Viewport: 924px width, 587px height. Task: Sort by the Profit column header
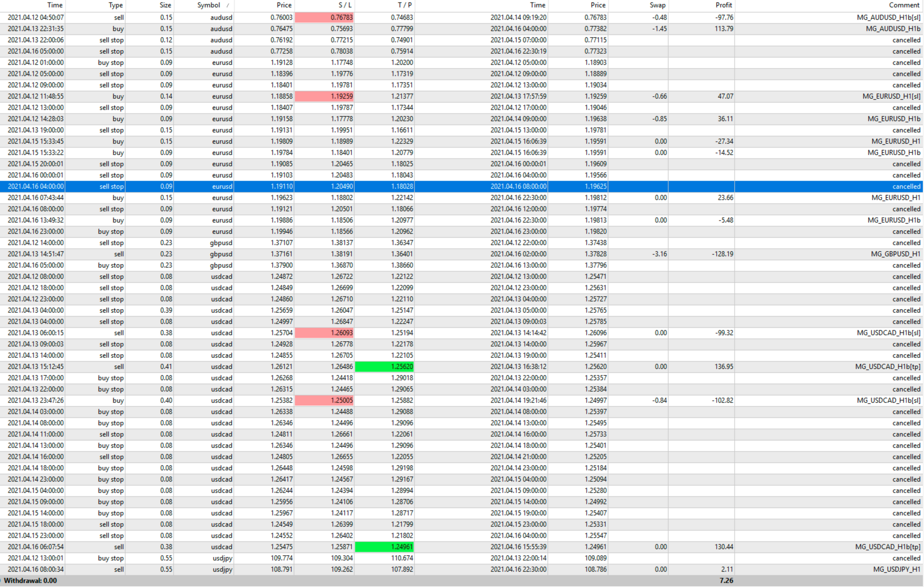(723, 5)
